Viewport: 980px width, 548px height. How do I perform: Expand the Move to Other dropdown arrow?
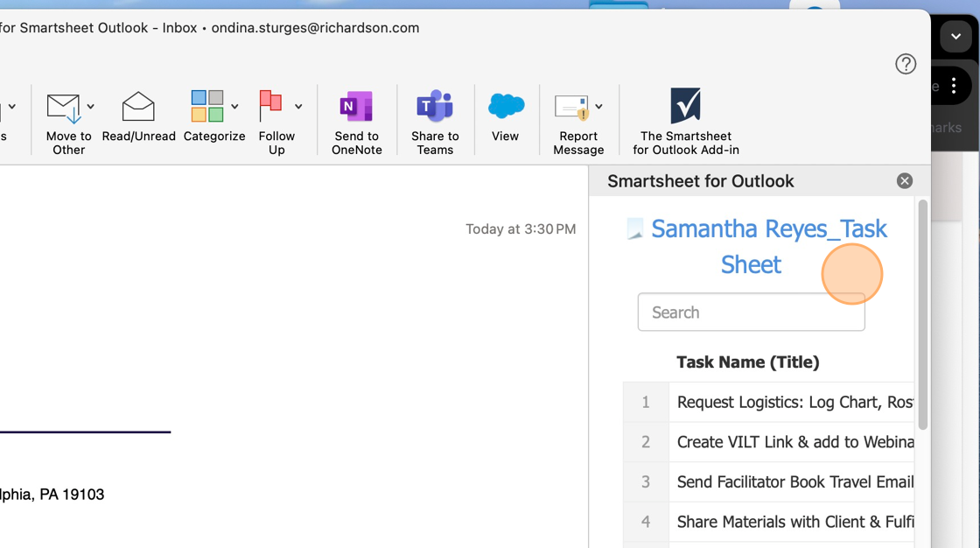point(91,106)
